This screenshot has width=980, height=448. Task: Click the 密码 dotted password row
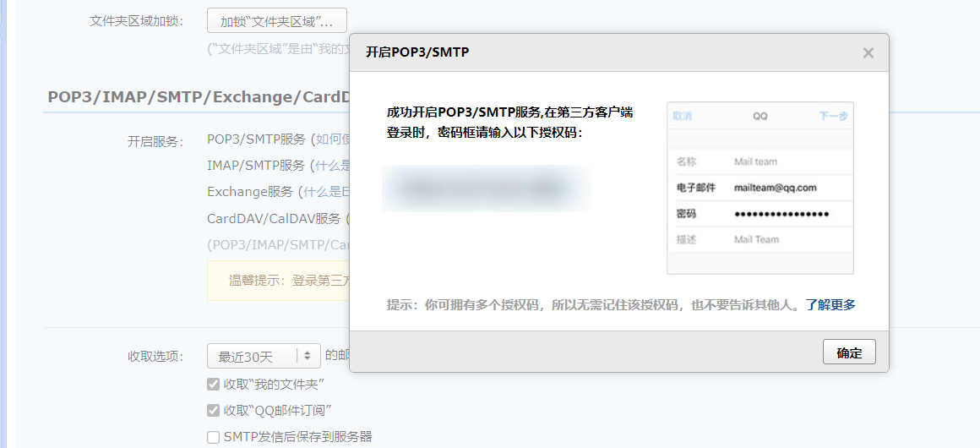pos(759,214)
